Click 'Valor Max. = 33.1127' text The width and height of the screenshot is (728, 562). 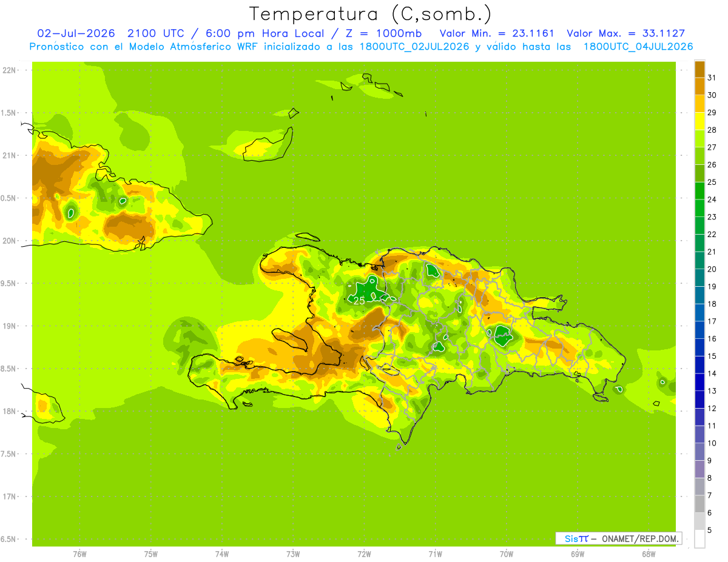626,33
